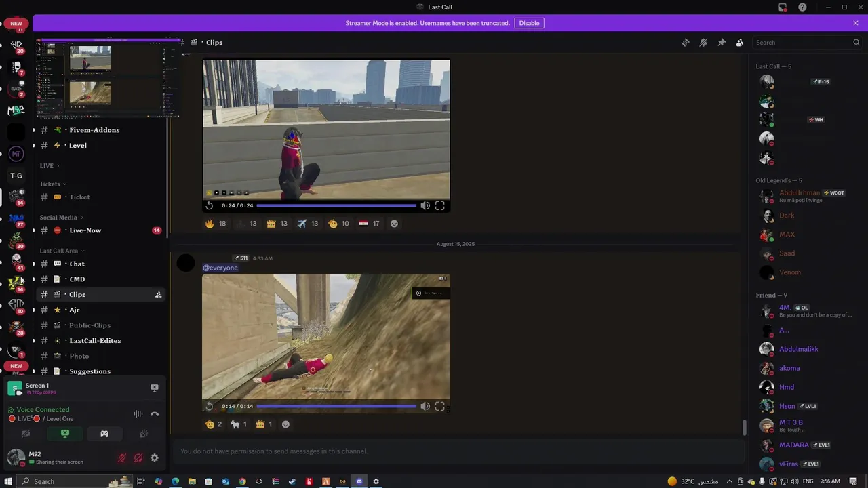Toggle the member list visibility
The image size is (868, 488).
coord(739,42)
